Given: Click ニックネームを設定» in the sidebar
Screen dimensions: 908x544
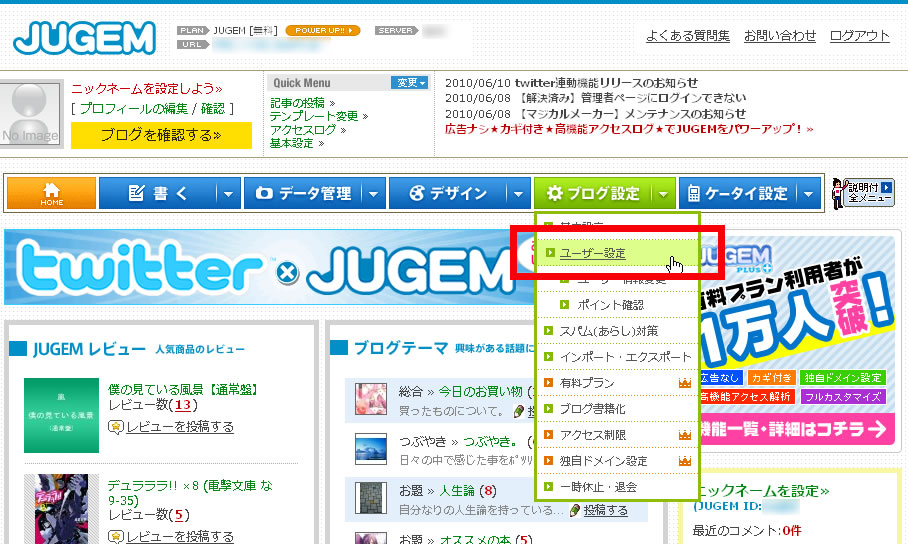Looking at the screenshot, I should 762,491.
